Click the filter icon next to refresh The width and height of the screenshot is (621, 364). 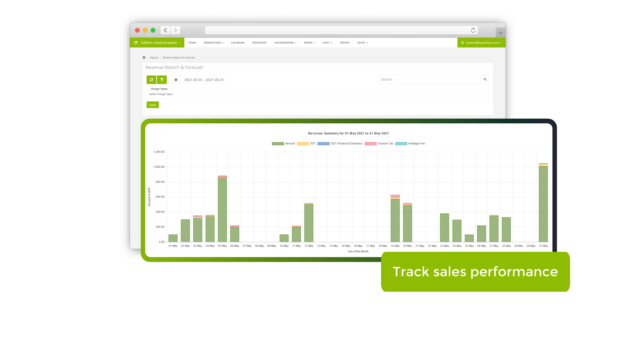pyautogui.click(x=162, y=79)
